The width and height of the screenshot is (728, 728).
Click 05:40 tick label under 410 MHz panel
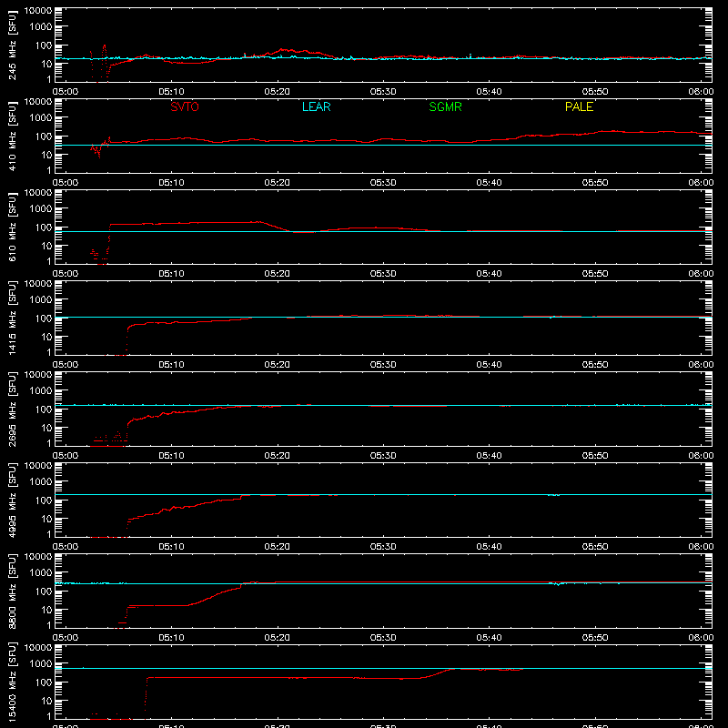coord(489,183)
